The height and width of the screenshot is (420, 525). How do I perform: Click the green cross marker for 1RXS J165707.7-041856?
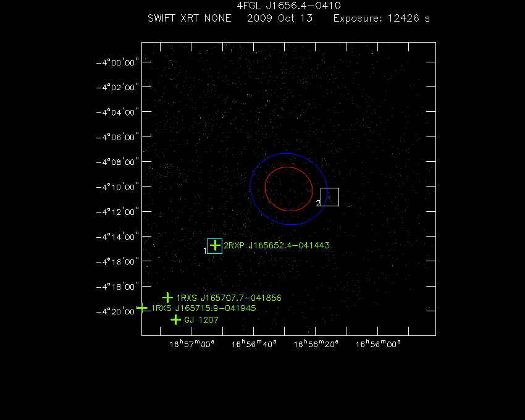click(167, 298)
